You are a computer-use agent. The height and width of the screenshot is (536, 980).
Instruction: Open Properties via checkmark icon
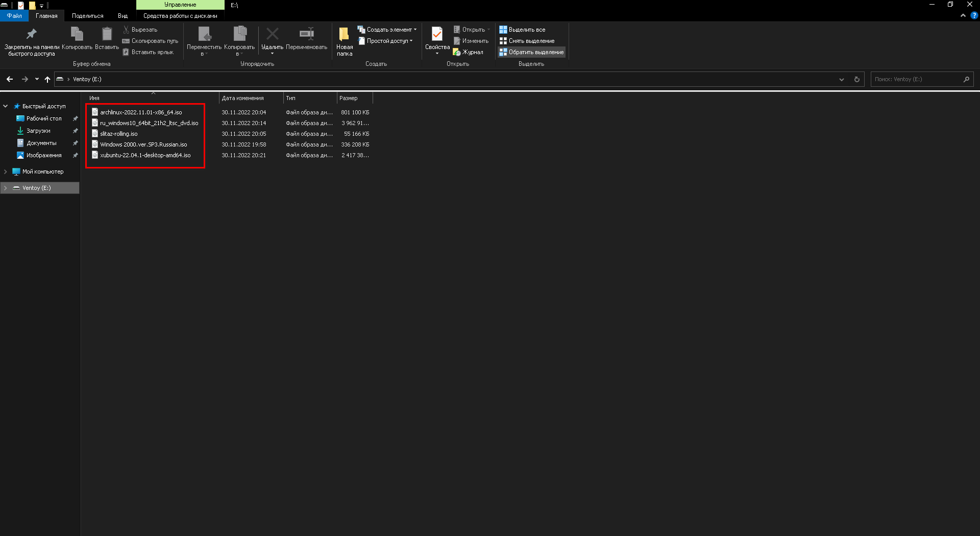tap(437, 34)
